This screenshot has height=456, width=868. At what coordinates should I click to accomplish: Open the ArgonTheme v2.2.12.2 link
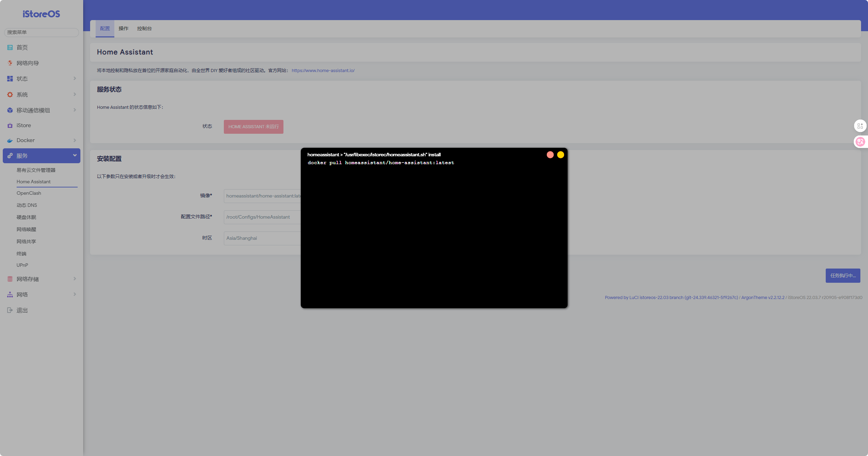click(x=763, y=297)
